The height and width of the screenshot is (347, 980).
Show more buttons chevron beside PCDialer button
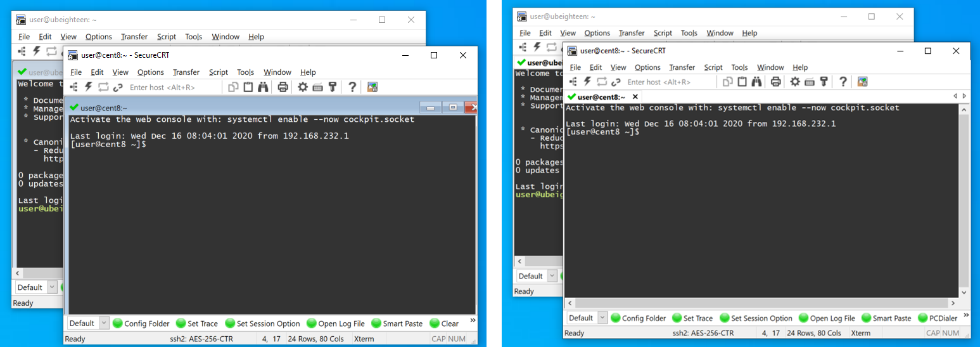tap(965, 317)
